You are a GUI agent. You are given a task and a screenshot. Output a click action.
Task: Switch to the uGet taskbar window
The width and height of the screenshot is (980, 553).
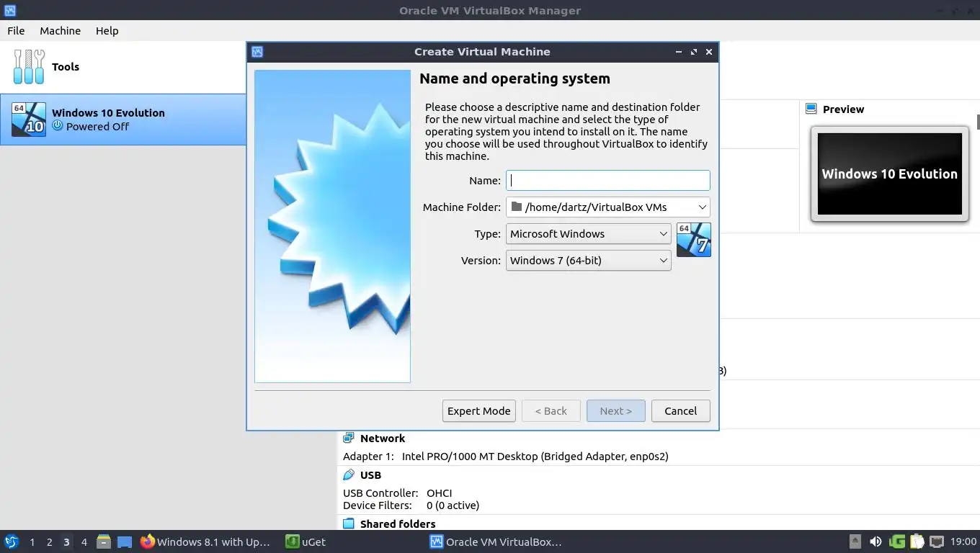[x=306, y=541]
